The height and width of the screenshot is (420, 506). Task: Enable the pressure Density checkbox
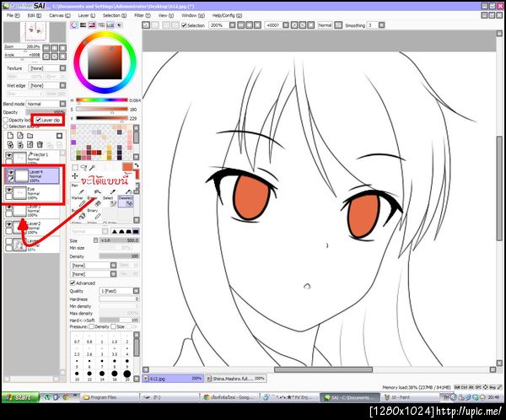coord(91,326)
